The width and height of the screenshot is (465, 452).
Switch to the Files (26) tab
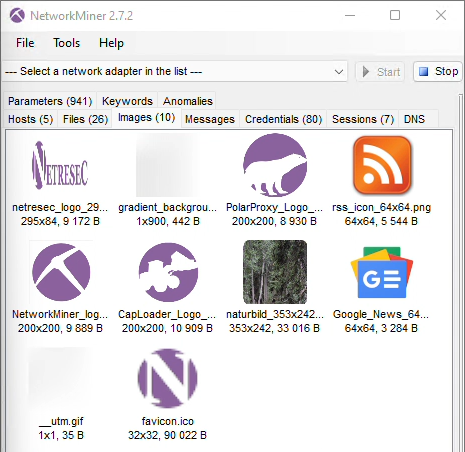(85, 119)
